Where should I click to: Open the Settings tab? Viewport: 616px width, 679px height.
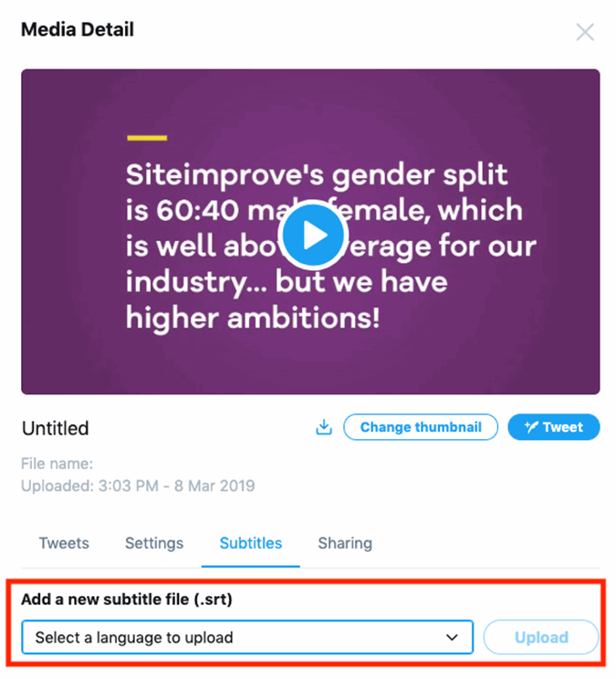coord(154,543)
